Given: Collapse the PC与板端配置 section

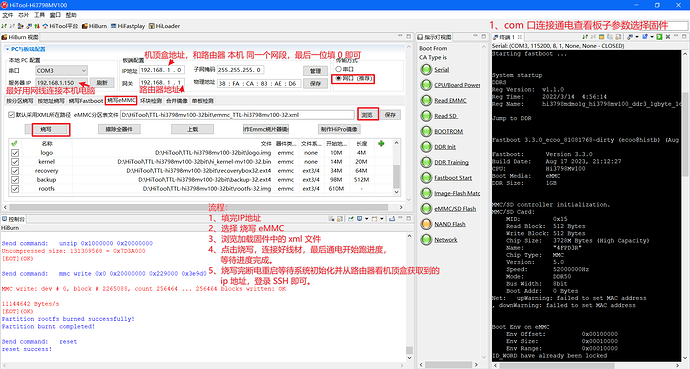Looking at the screenshot, I should coord(7,49).
